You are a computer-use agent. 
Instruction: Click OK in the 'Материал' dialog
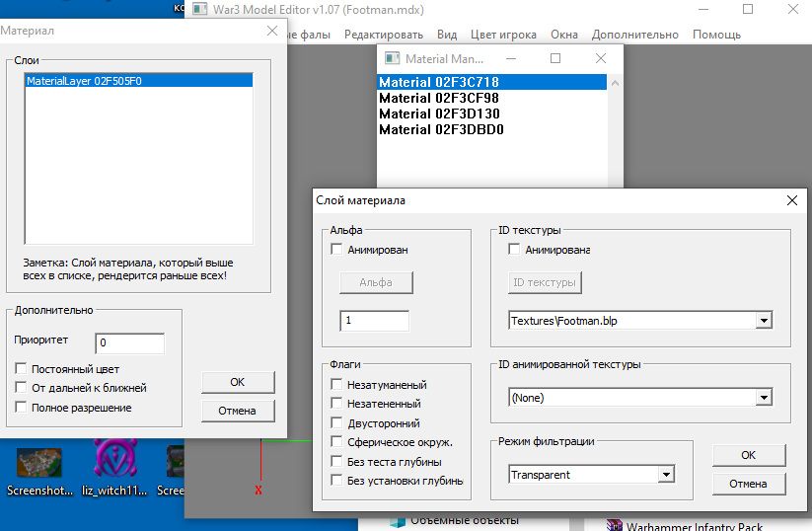(x=238, y=382)
